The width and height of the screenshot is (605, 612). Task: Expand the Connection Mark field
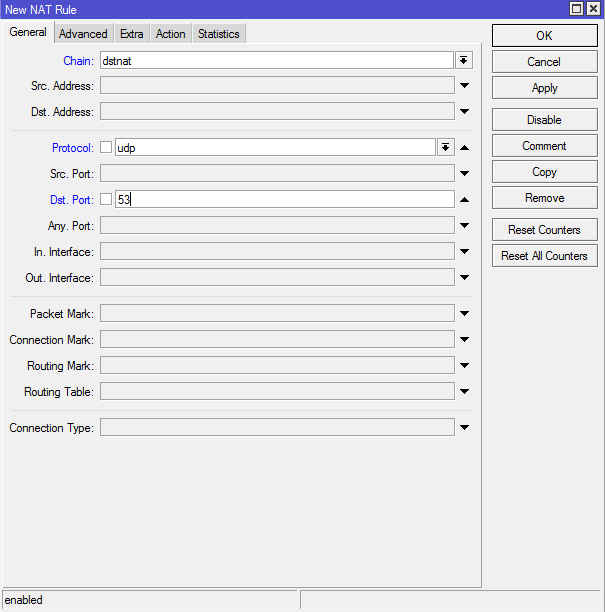pos(464,339)
